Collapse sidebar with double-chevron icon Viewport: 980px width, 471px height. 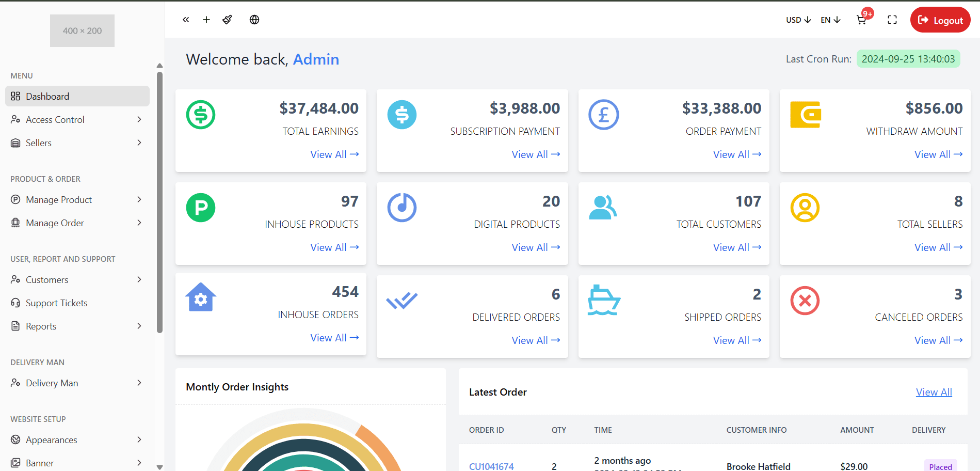[x=186, y=20]
